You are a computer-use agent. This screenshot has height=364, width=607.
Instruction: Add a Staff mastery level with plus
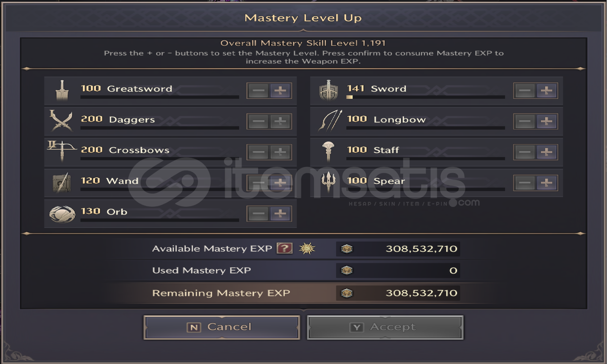point(547,152)
